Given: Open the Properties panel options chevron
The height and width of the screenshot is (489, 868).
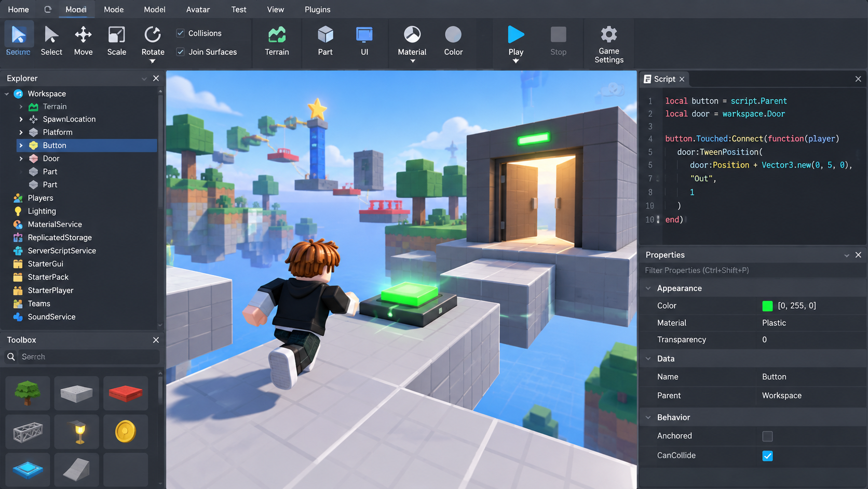Looking at the screenshot, I should 847,255.
